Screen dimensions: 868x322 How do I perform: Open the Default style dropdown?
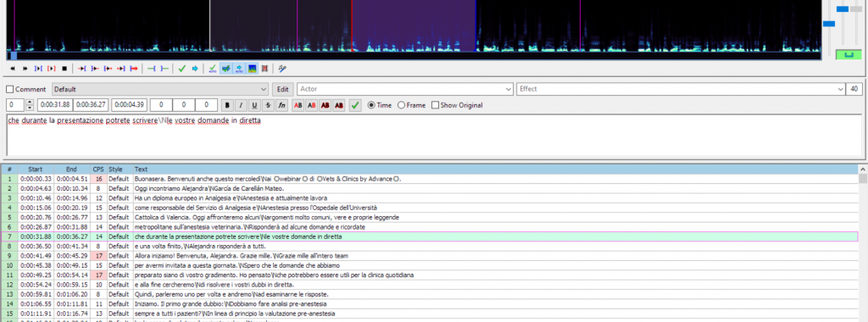click(160, 89)
